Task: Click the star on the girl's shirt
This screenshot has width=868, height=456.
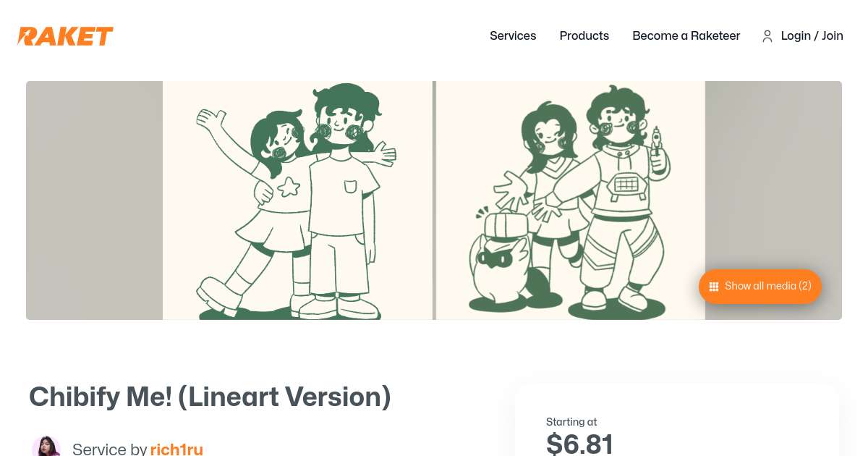Action: tap(288, 187)
